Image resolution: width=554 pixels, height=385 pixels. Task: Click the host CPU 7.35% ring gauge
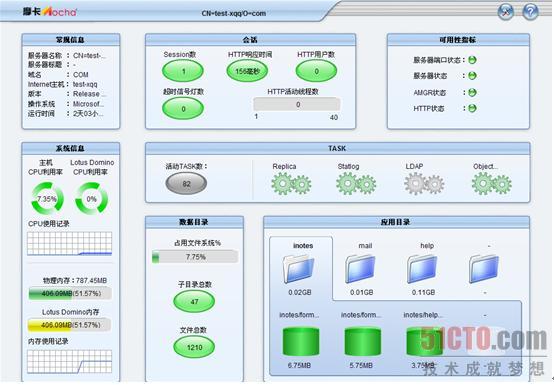[x=47, y=199]
